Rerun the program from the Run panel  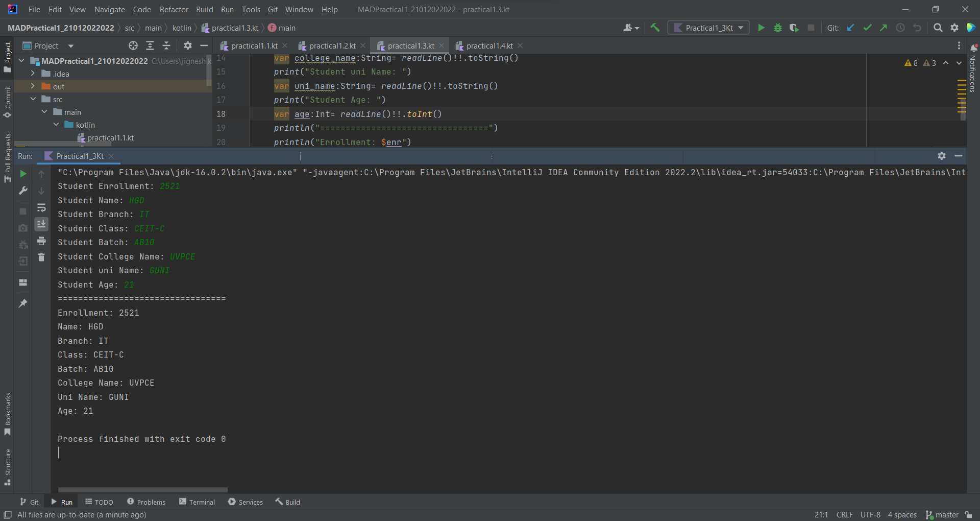[22, 174]
